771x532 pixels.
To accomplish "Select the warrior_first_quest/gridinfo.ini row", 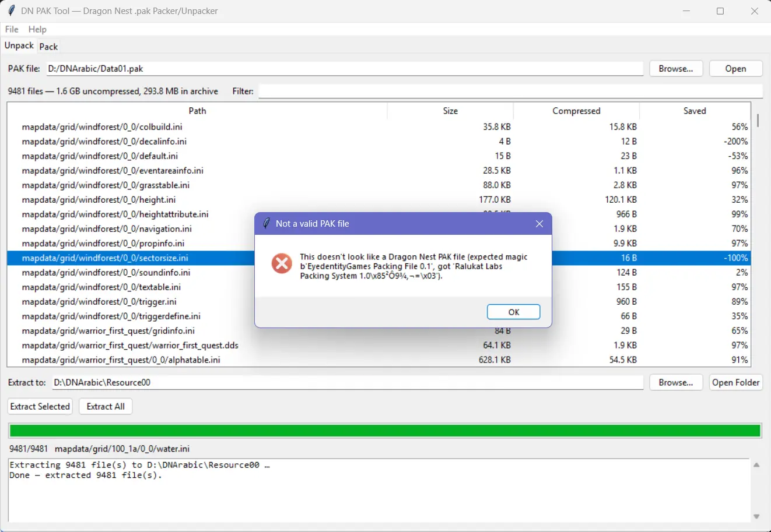I will 379,331.
